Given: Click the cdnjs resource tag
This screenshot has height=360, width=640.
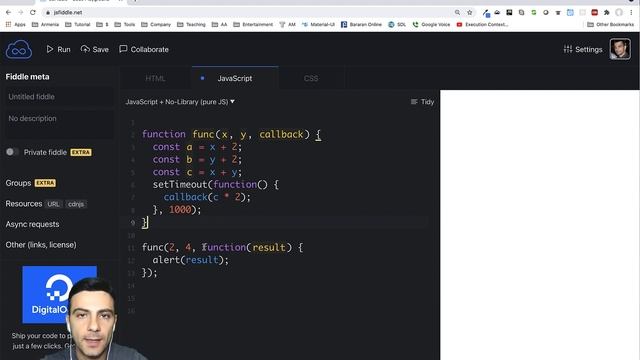Looking at the screenshot, I should pos(76,204).
